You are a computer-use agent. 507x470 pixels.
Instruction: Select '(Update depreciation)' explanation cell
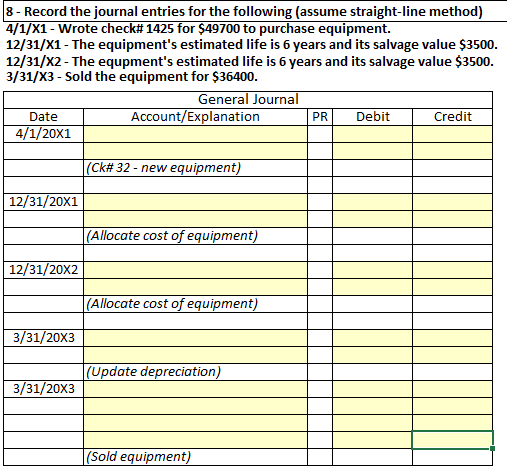pos(195,372)
